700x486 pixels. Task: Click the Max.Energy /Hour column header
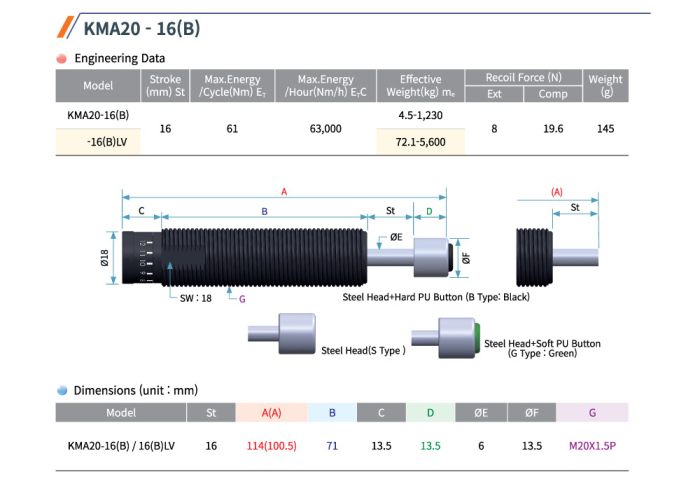(x=325, y=86)
